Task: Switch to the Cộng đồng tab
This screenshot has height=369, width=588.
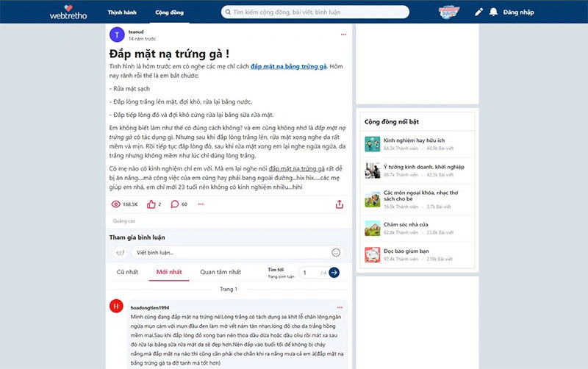Action: 169,12
